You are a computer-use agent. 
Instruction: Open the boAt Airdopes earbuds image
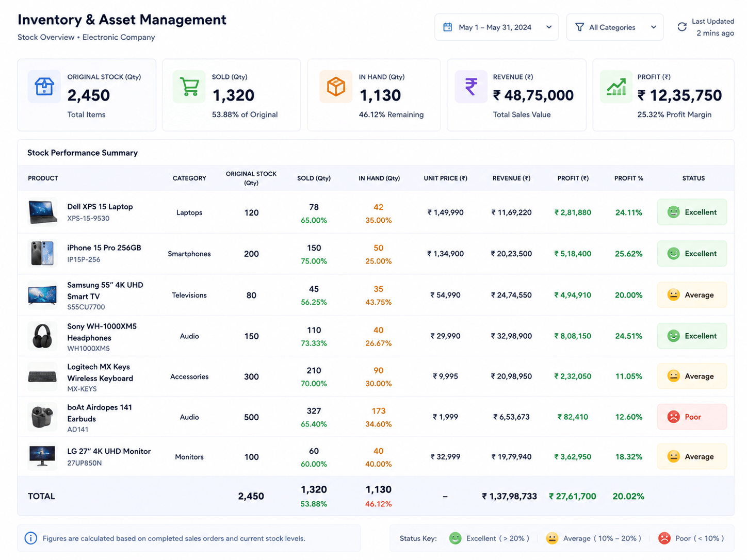(x=42, y=417)
